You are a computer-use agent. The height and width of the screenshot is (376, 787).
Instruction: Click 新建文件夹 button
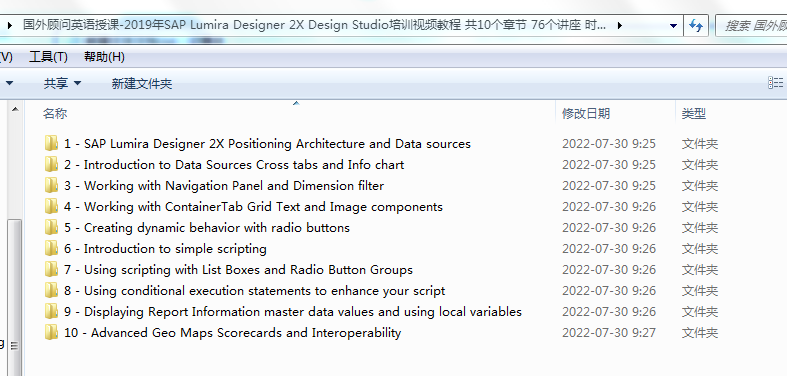pyautogui.click(x=142, y=83)
